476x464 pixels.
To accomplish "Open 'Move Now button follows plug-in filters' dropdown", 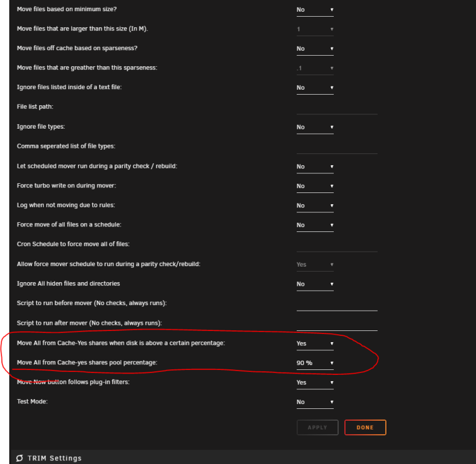I will (315, 382).
